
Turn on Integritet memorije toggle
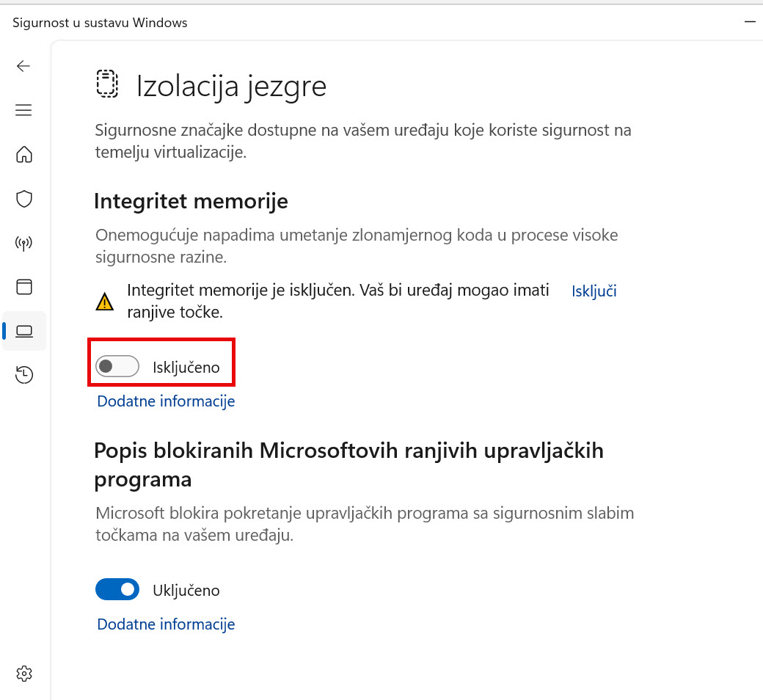pyautogui.click(x=117, y=366)
